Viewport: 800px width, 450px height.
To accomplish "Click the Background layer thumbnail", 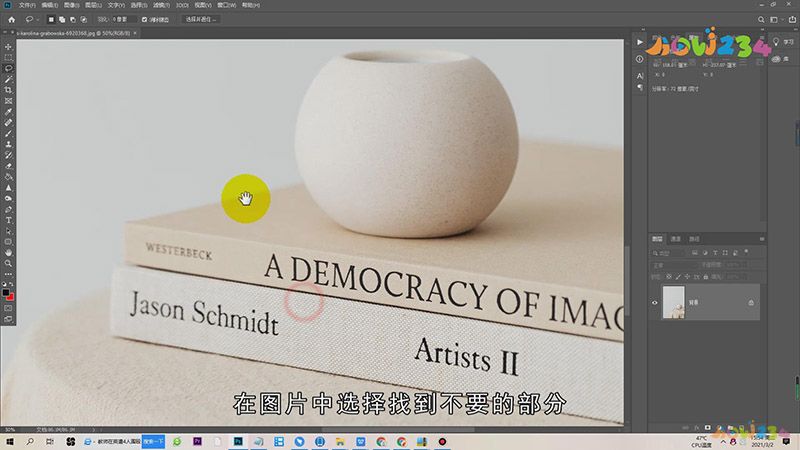I will (x=673, y=303).
